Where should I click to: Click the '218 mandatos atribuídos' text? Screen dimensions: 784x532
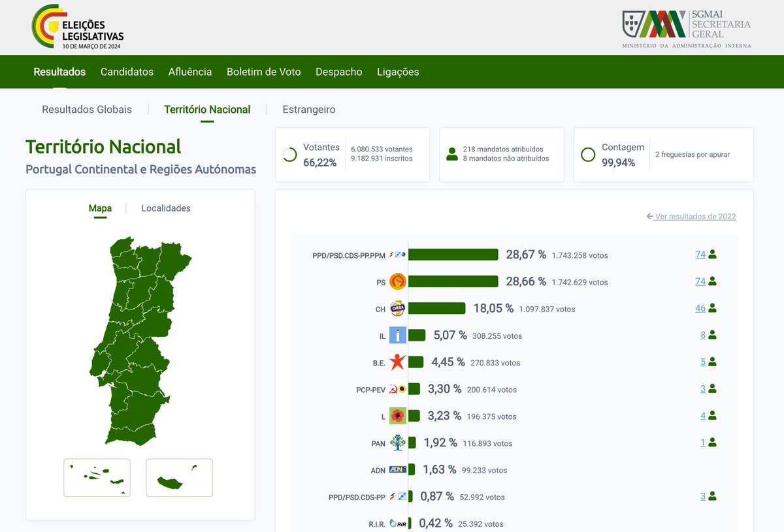(503, 149)
